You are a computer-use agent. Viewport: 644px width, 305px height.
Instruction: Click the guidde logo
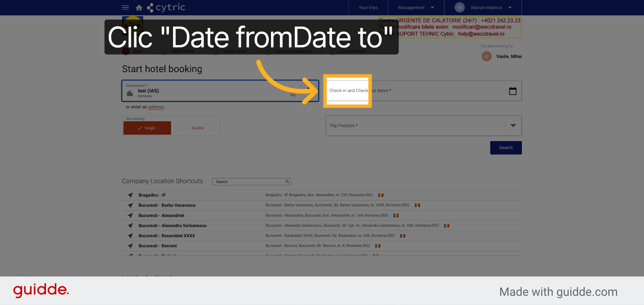pos(41,290)
